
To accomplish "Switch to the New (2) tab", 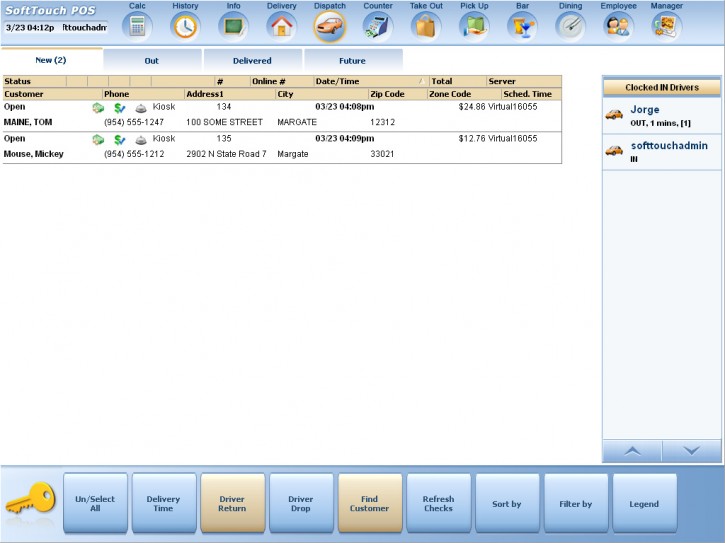I will 51,60.
